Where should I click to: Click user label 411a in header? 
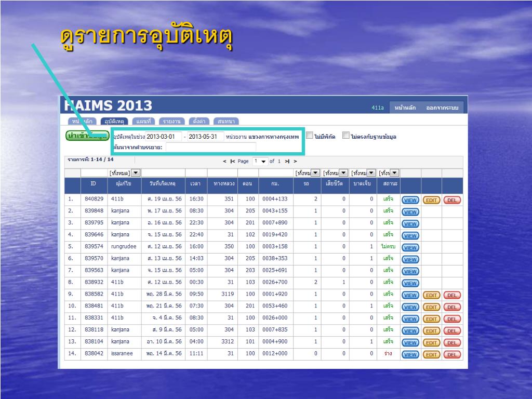click(378, 108)
